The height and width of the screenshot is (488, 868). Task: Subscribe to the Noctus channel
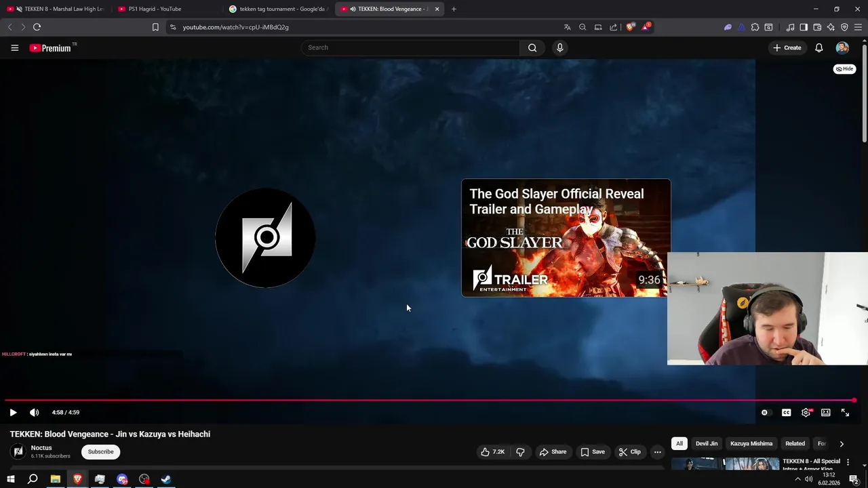100,452
